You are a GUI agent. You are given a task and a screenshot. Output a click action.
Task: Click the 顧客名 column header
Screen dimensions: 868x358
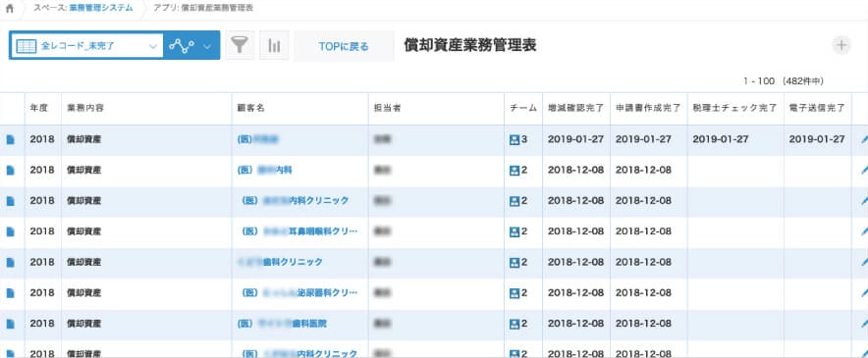click(x=251, y=109)
